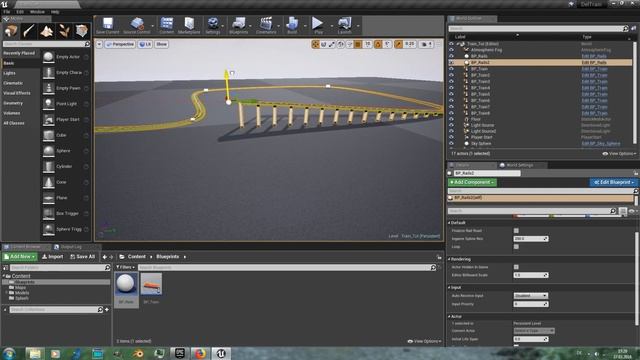
Task: Toggle the Loop checkbox in Details
Action: pos(516,247)
